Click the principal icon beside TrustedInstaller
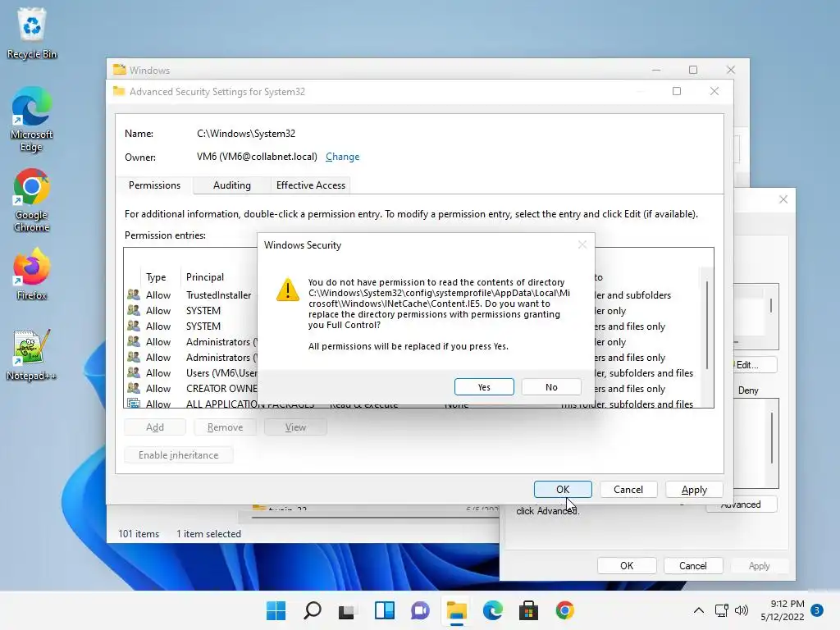This screenshot has height=630, width=840. (134, 294)
